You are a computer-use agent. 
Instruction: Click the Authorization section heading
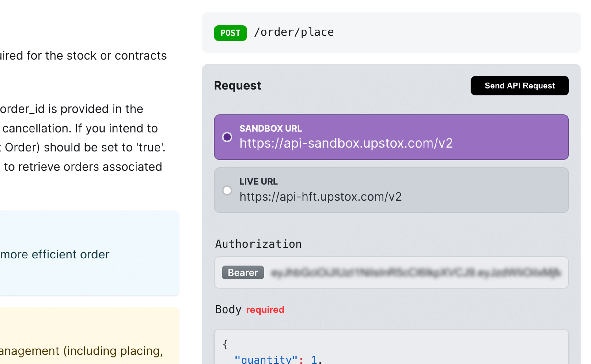258,244
